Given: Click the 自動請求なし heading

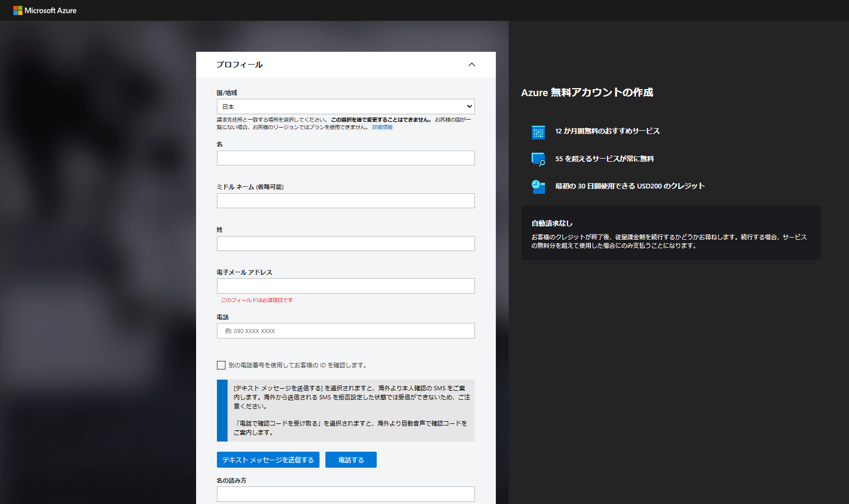Looking at the screenshot, I should tap(552, 223).
